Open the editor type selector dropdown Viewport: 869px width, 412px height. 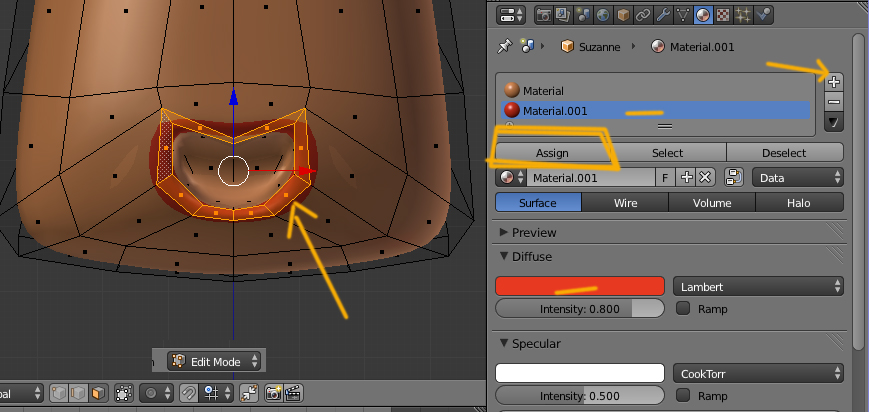tap(512, 14)
